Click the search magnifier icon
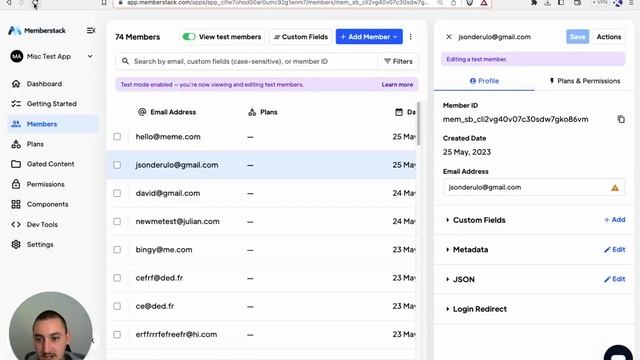Image resolution: width=640 pixels, height=360 pixels. coord(125,61)
